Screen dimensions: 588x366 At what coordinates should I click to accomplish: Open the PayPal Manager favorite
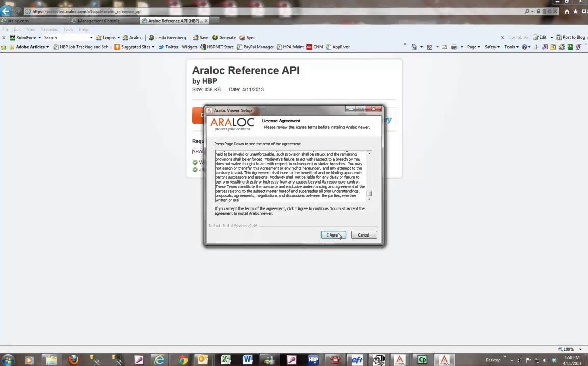pos(255,47)
